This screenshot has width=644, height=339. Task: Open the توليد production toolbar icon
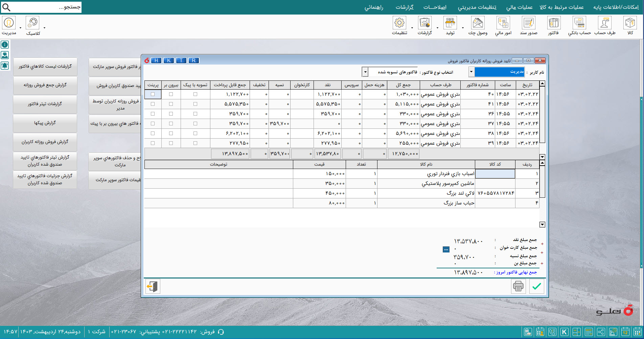450,23
